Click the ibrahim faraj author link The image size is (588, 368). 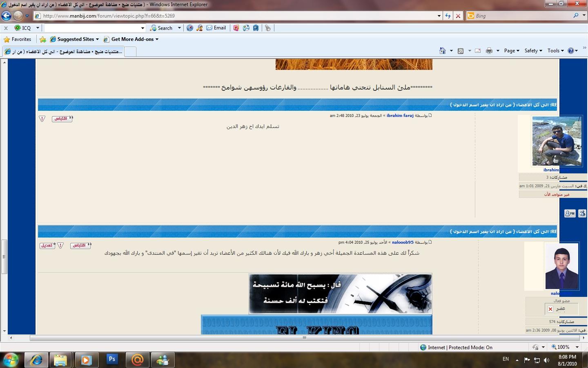[x=400, y=116]
